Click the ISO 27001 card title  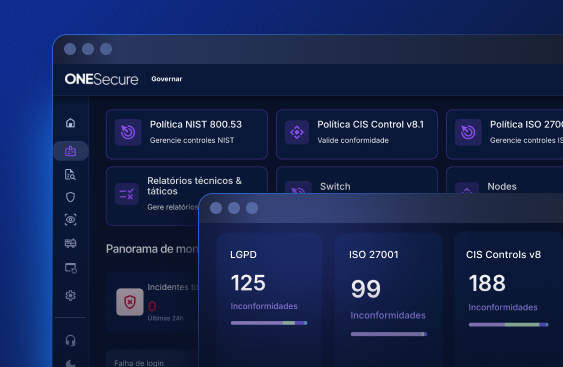tap(374, 255)
